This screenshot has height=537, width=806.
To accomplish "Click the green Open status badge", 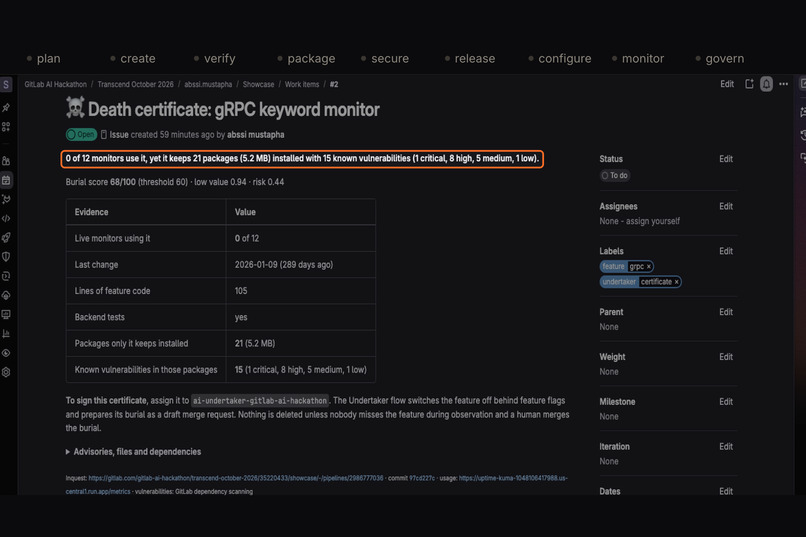I will (x=81, y=135).
